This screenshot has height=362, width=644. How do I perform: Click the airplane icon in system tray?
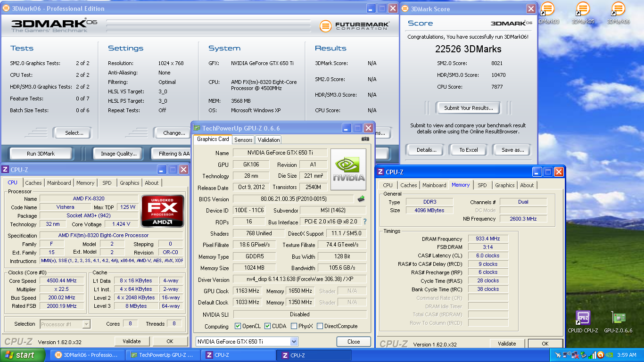(558, 355)
